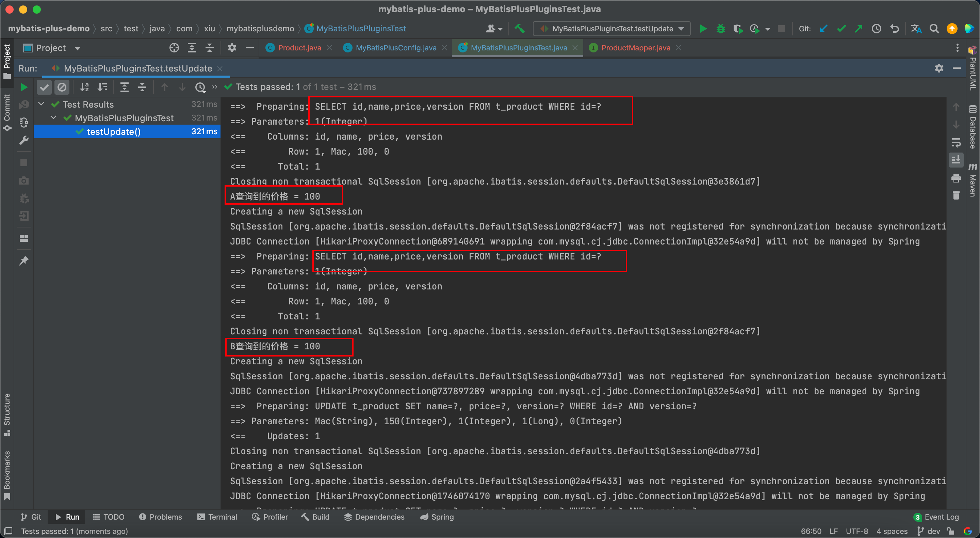Open editor tabs more-options menu

coord(958,48)
